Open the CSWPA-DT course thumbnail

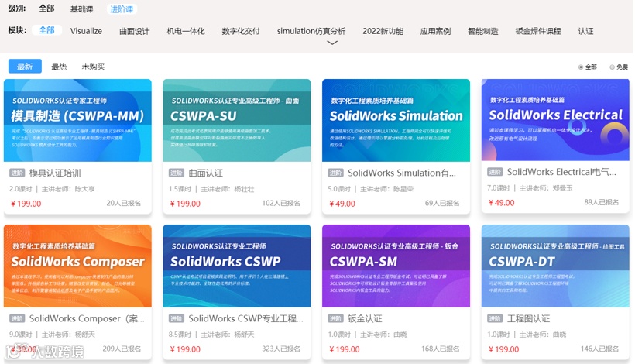555,266
